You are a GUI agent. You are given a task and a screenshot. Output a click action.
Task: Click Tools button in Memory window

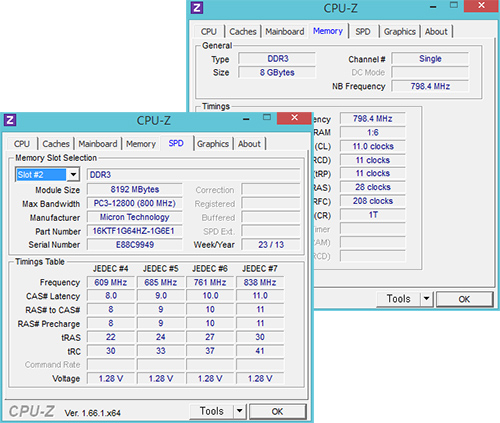click(399, 299)
